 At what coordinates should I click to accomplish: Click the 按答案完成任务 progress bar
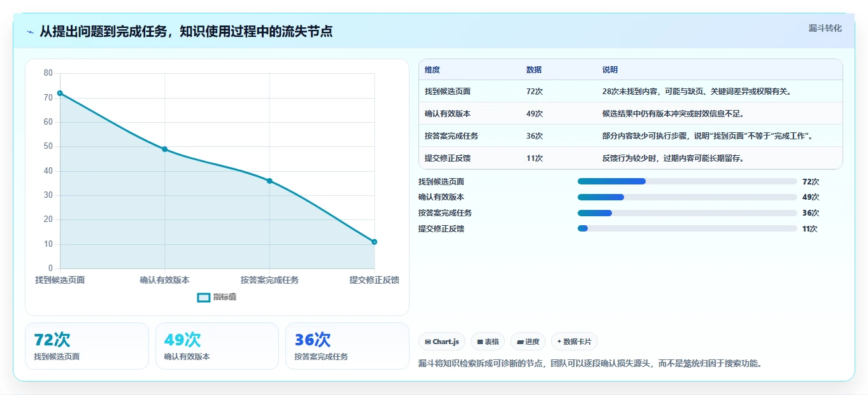[x=687, y=213]
